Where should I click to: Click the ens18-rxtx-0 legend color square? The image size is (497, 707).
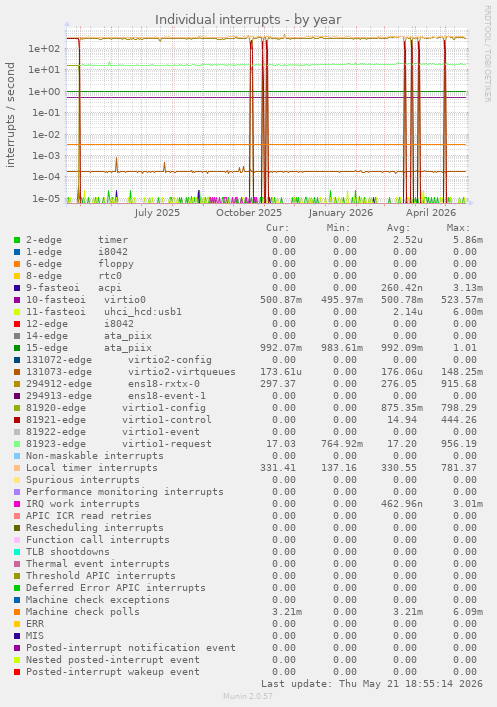[x=17, y=384]
